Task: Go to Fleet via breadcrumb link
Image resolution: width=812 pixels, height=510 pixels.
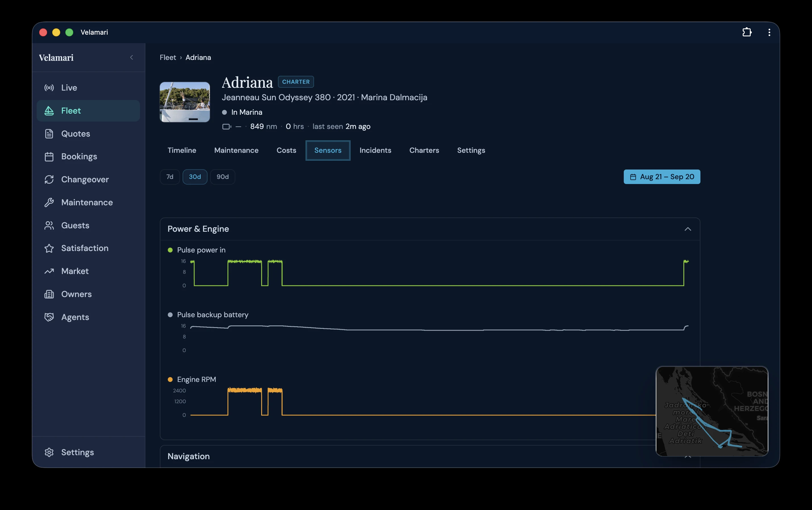Action: [168, 58]
